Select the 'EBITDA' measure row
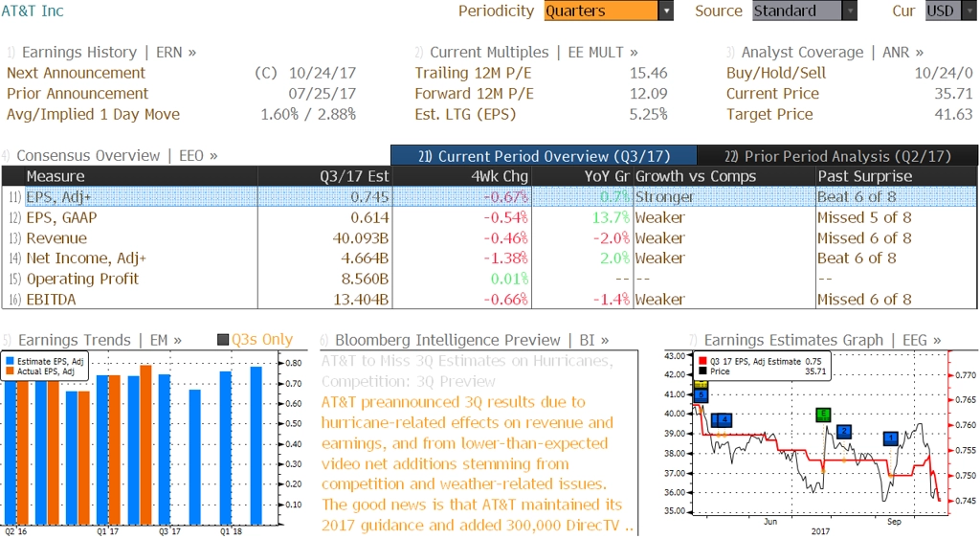980x539 pixels. 489,300
